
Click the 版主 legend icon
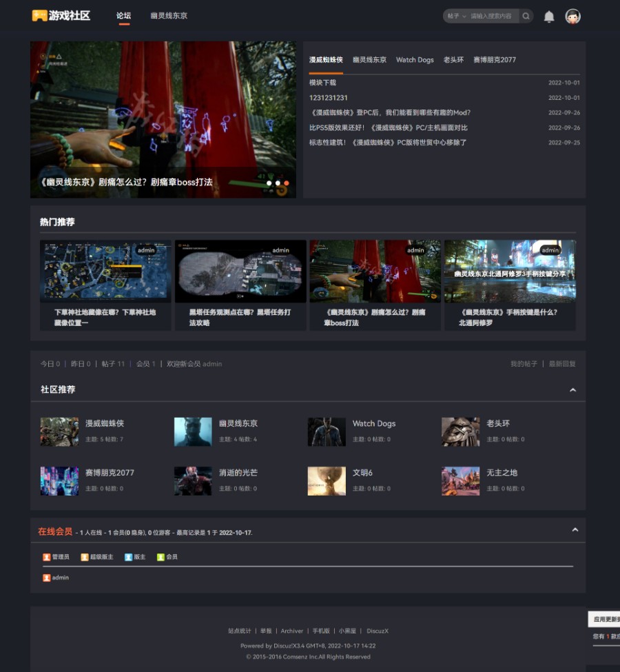point(128,557)
